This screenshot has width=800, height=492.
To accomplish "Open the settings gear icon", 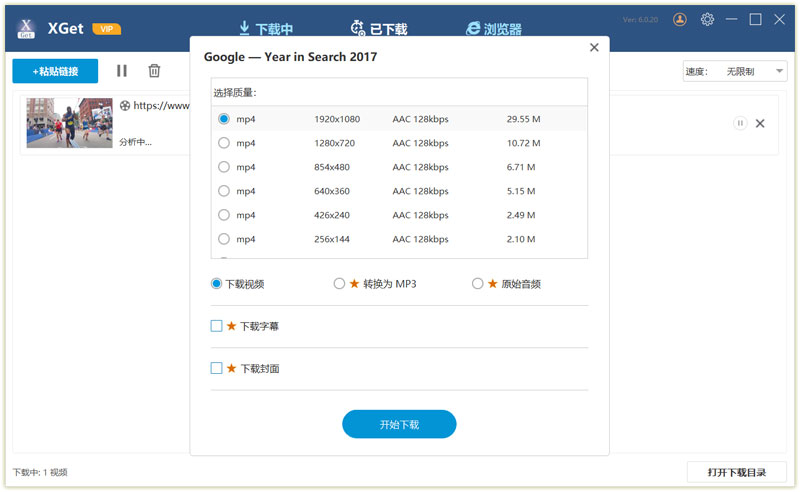I will [707, 19].
